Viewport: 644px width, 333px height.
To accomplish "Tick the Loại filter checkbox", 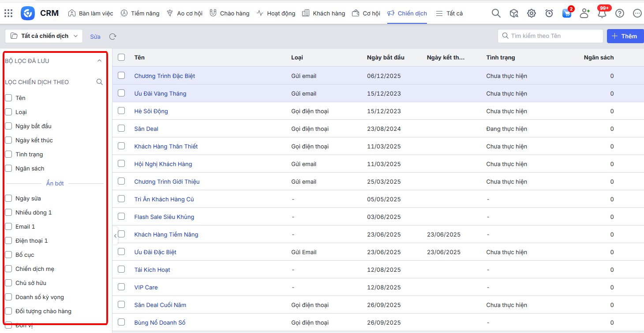I will click(x=8, y=112).
